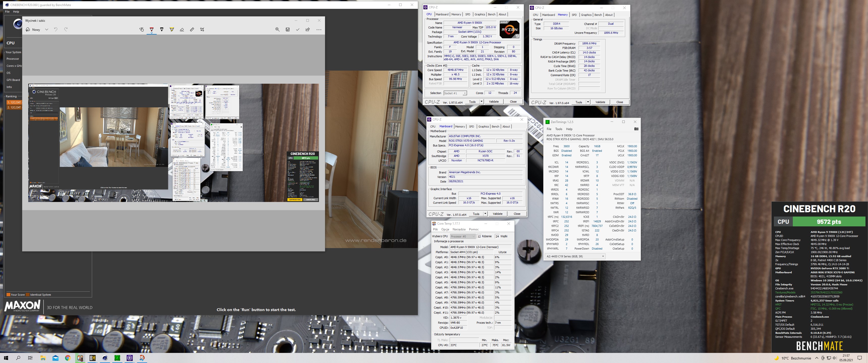Click the weather widget 10°C Bezchmurnie
Viewport: 868px width, 363px height.
[x=793, y=358]
